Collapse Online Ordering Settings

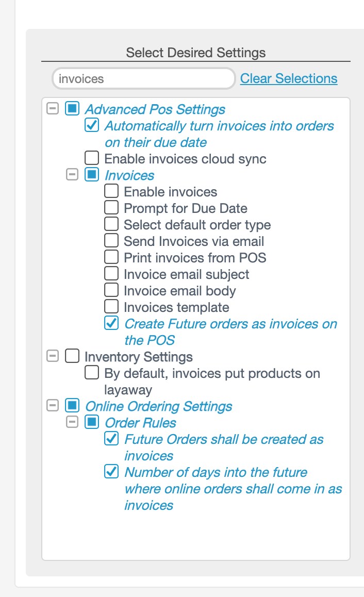click(53, 406)
